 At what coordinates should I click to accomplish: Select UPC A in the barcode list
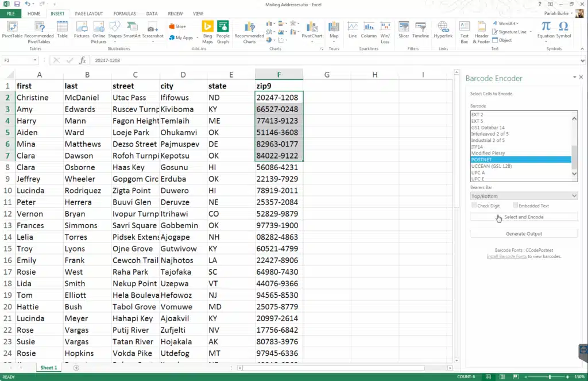(478, 172)
